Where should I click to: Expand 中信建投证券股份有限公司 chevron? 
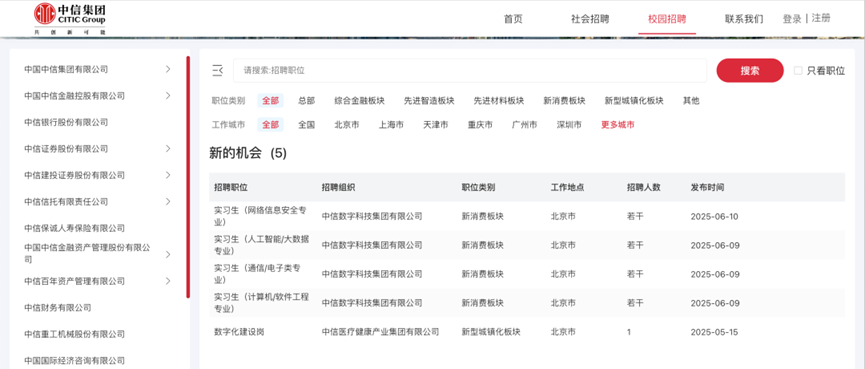coord(168,175)
